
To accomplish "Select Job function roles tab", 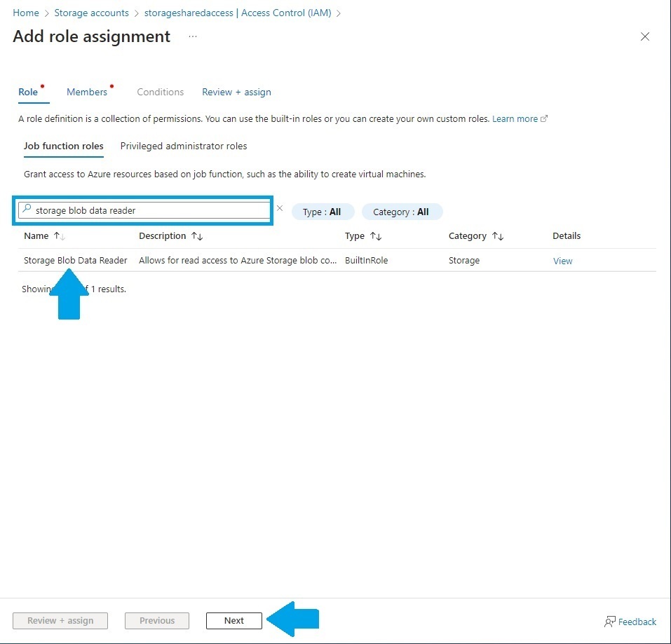I will coord(63,146).
